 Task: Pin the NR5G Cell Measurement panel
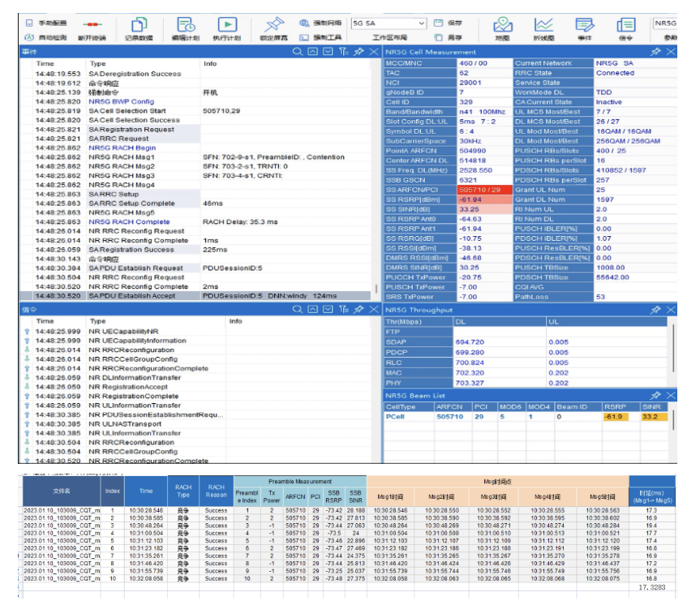(x=655, y=52)
